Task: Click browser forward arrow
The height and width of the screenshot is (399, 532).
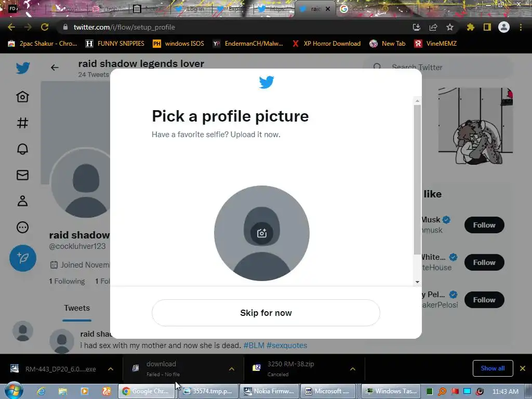Action: tap(28, 27)
